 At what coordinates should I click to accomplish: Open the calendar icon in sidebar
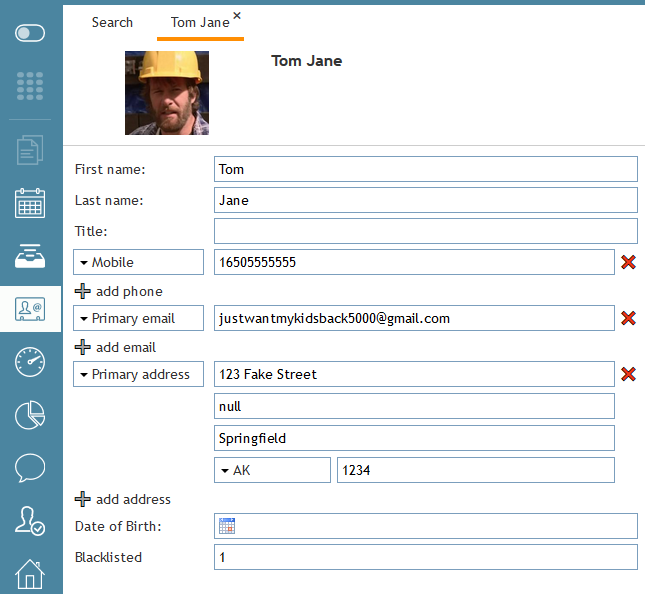30,203
